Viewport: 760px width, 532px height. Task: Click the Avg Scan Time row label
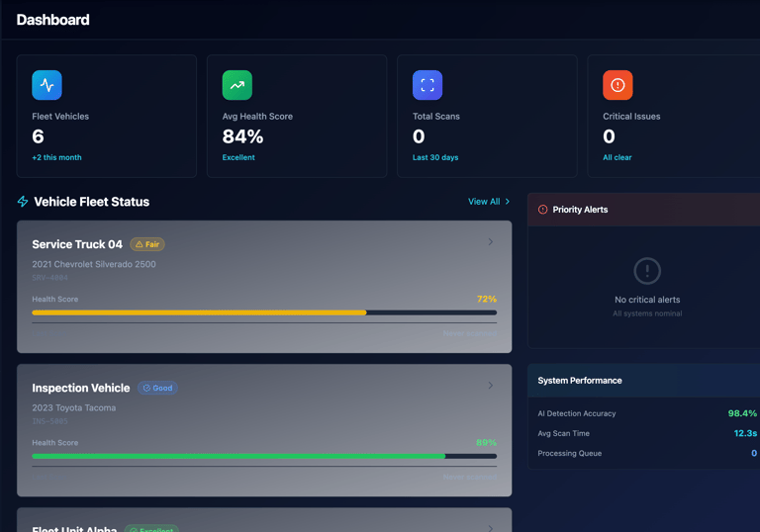[564, 433]
